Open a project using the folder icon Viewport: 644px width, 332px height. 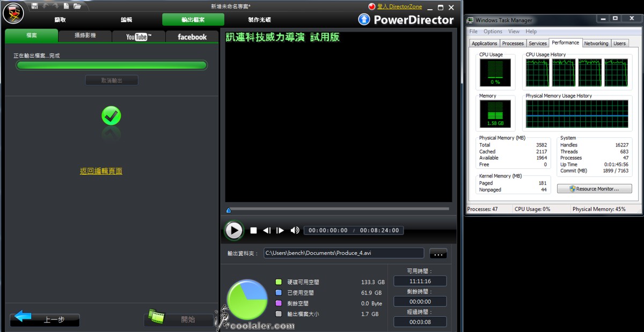[77, 6]
